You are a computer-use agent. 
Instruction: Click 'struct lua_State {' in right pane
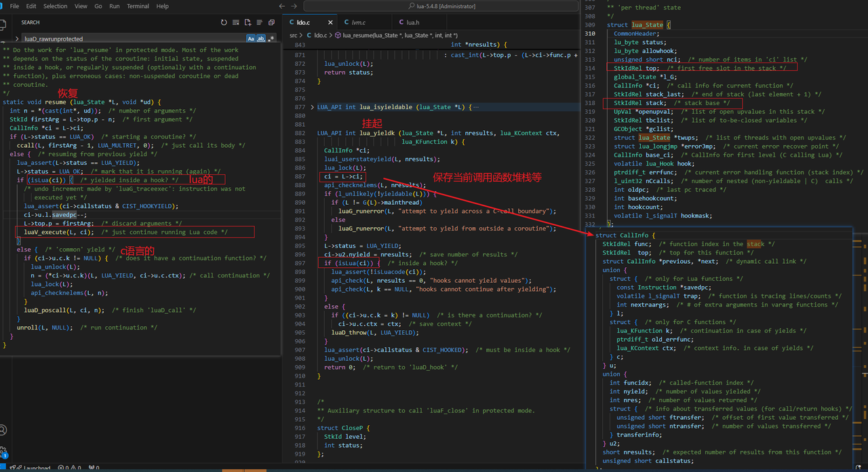click(639, 25)
